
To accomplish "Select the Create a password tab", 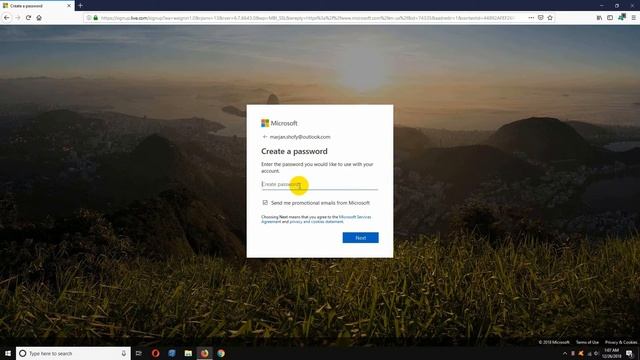I will click(37, 6).
